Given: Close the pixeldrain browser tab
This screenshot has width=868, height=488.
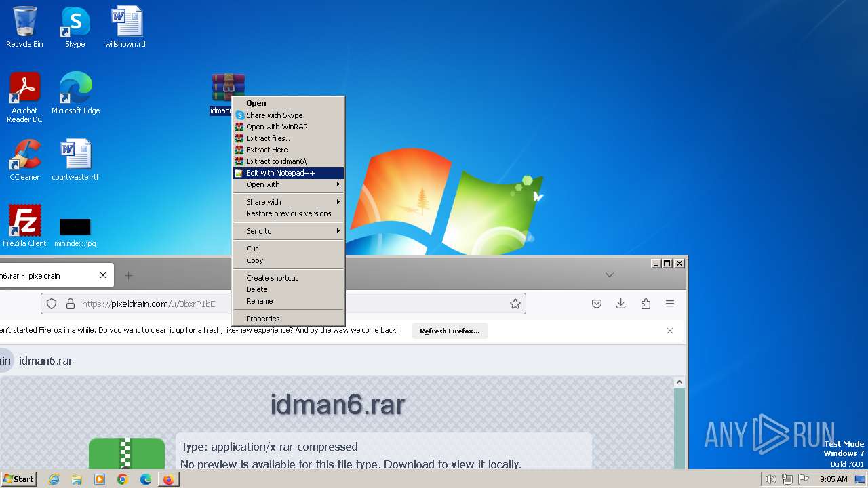Looking at the screenshot, I should point(103,275).
